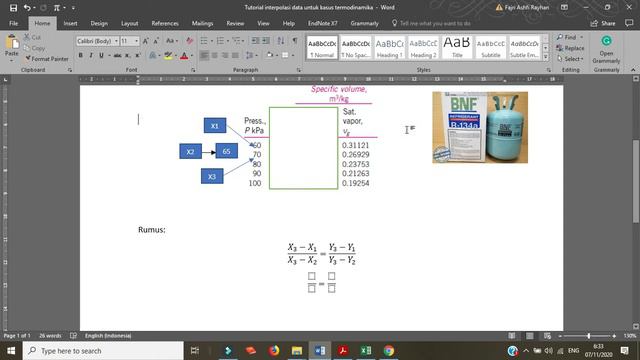
Task: Switch to the Insert tab
Action: [70, 23]
